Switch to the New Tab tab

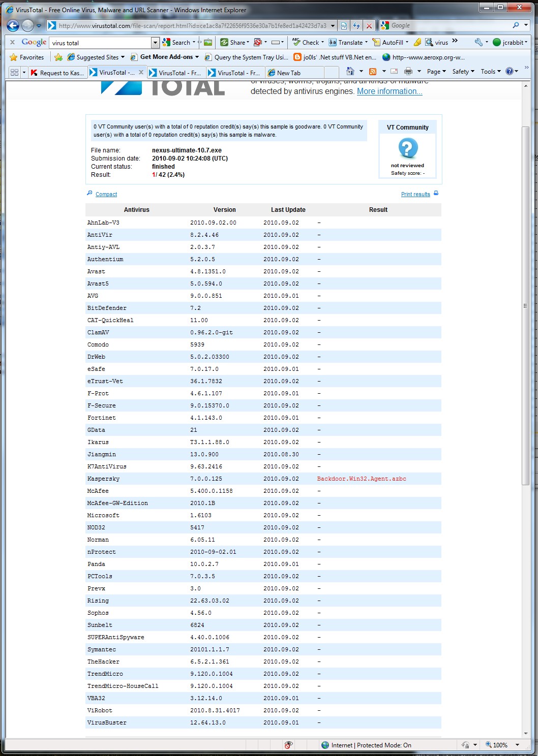(x=289, y=73)
